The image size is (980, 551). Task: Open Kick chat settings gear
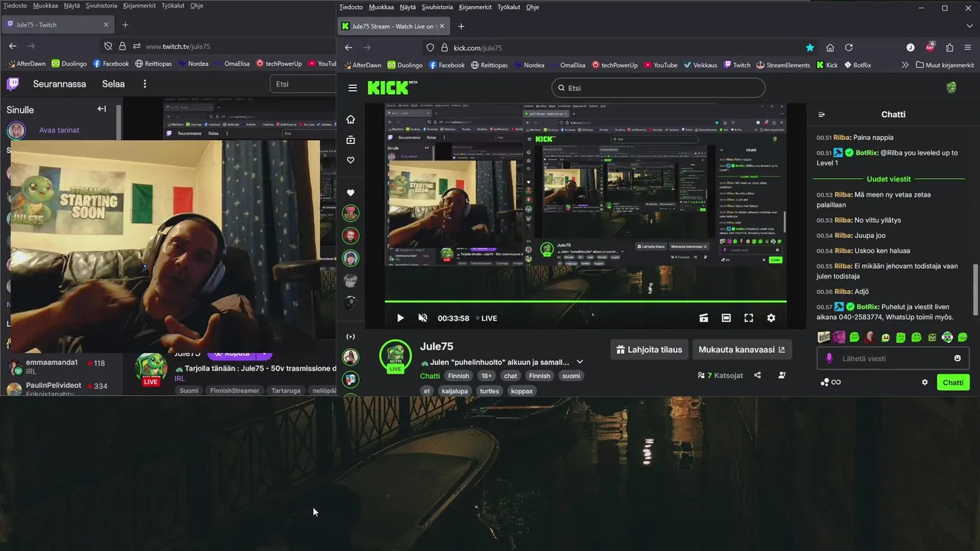[925, 382]
